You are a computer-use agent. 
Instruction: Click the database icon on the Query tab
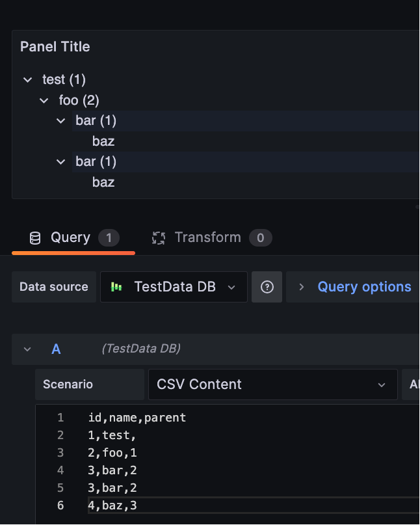tap(36, 237)
